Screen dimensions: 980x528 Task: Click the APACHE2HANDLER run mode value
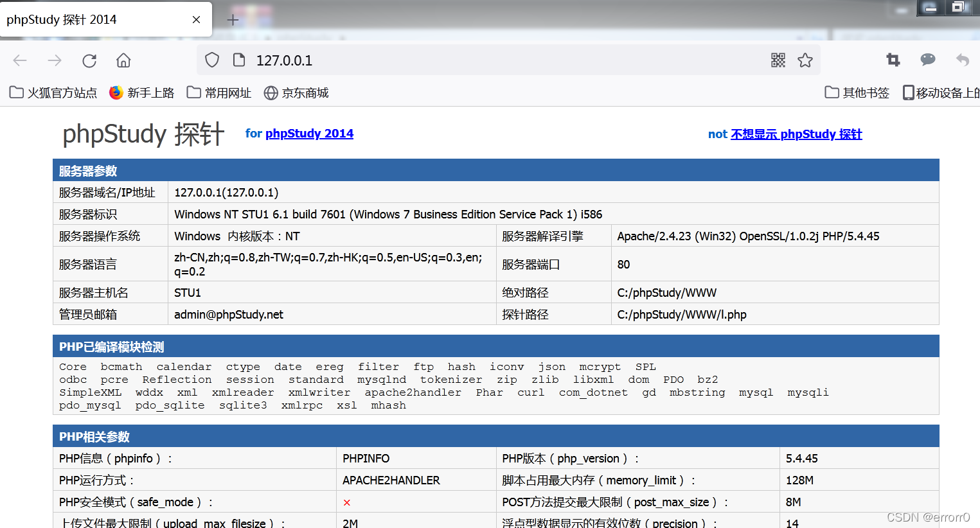click(x=391, y=480)
